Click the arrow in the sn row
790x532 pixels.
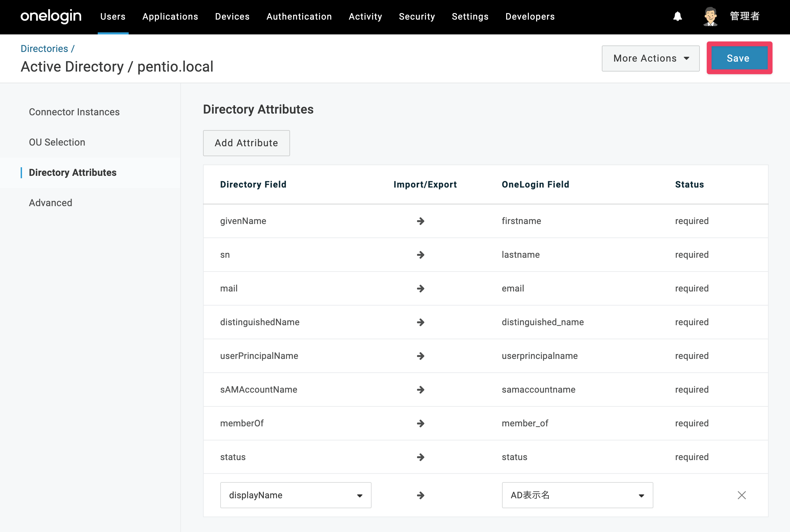(420, 255)
